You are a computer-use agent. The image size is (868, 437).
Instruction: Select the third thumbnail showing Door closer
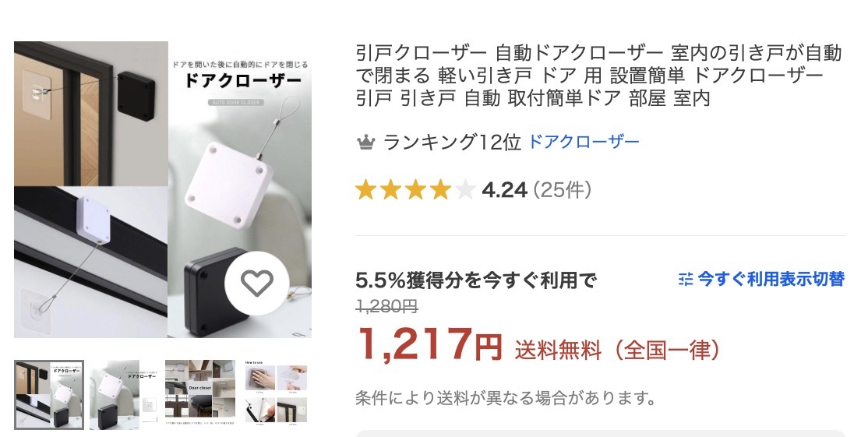tap(199, 395)
